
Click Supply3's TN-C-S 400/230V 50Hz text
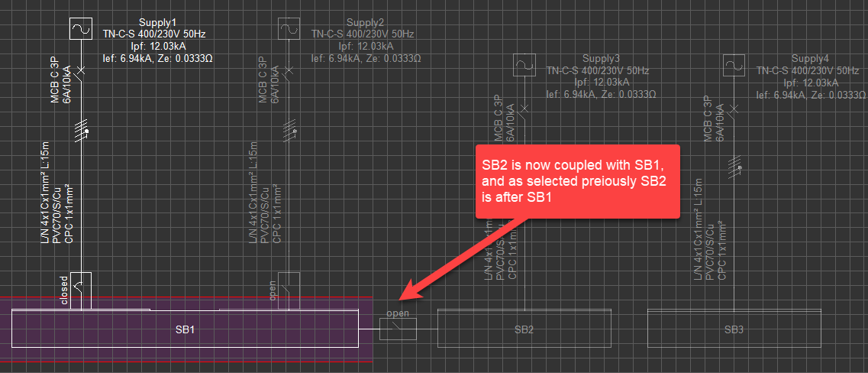point(597,71)
